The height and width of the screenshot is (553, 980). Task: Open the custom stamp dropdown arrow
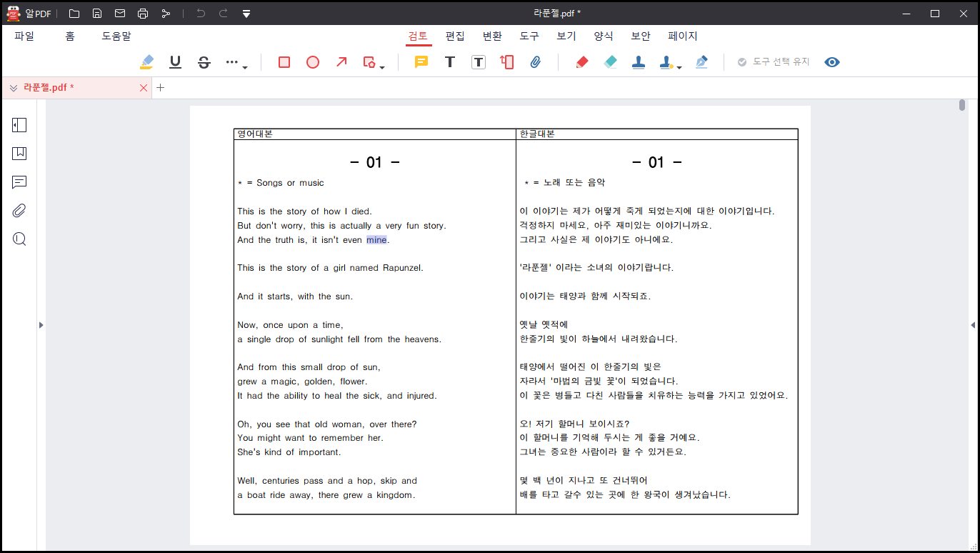679,67
